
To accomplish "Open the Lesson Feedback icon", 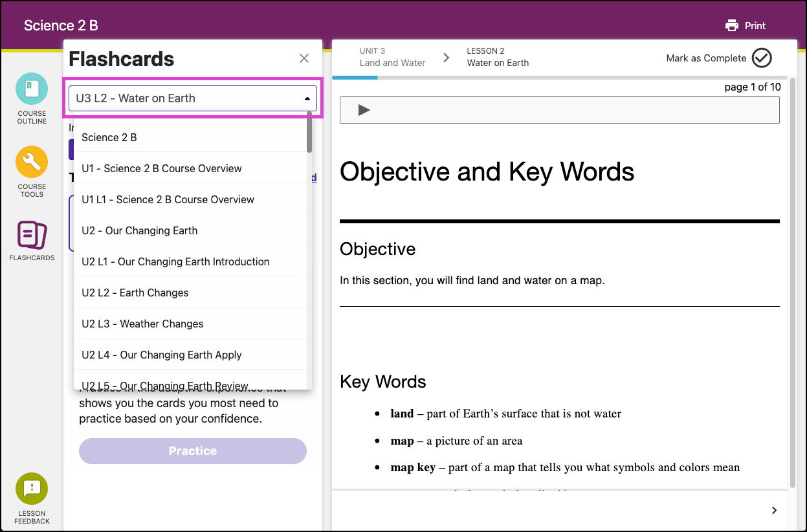I will pos(32,488).
